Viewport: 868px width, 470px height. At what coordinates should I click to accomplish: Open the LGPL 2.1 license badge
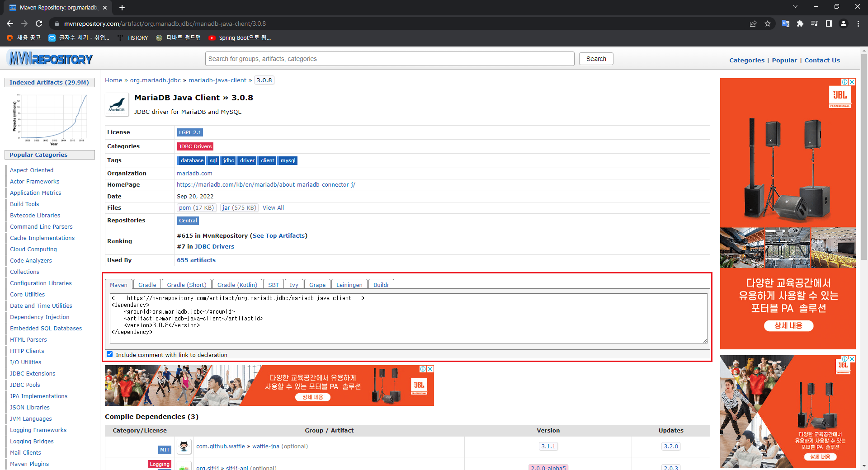click(190, 132)
